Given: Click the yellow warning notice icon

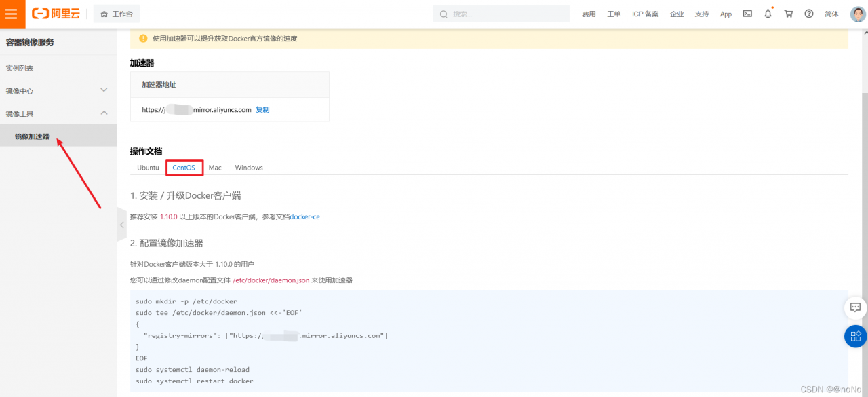Looking at the screenshot, I should (x=143, y=39).
